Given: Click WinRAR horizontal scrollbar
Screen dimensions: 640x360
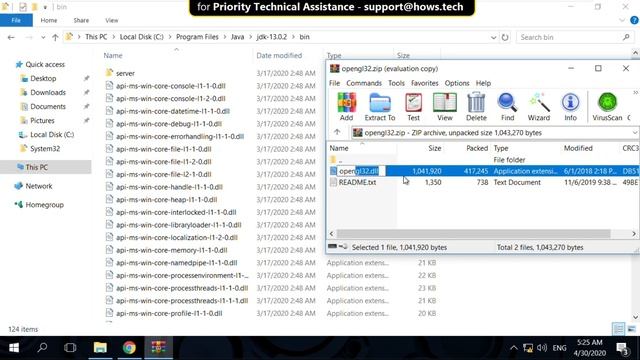Looking at the screenshot, I should tap(473, 234).
